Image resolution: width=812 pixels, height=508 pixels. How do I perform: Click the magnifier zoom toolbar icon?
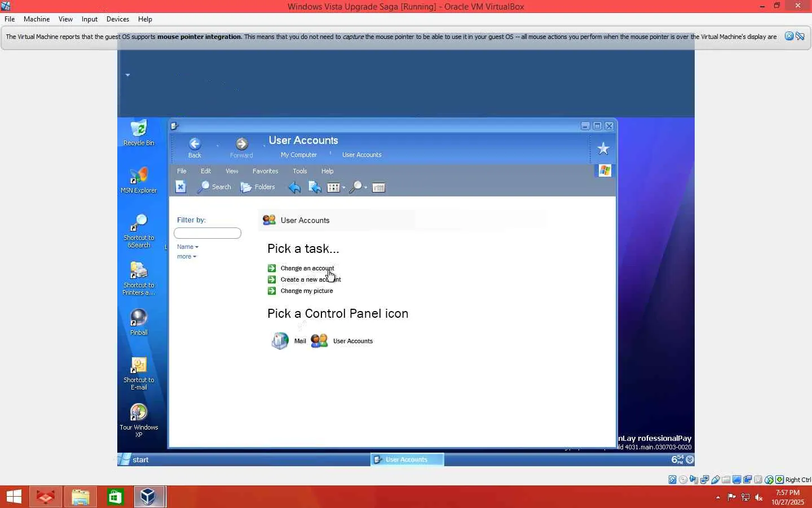[355, 187]
